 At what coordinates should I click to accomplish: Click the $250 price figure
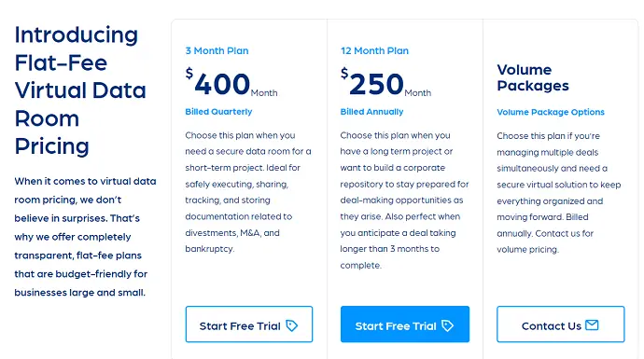point(372,82)
